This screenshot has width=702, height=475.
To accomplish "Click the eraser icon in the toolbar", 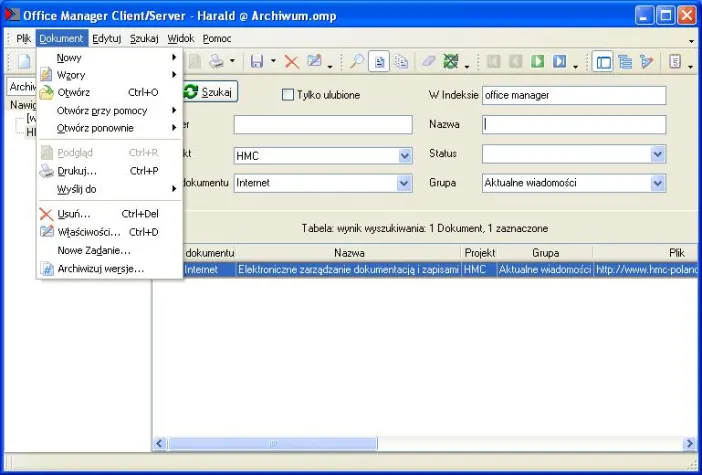I will click(x=429, y=62).
